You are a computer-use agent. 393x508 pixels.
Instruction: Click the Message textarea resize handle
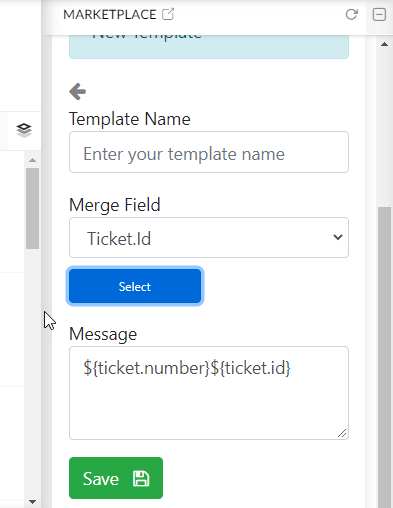(342, 433)
